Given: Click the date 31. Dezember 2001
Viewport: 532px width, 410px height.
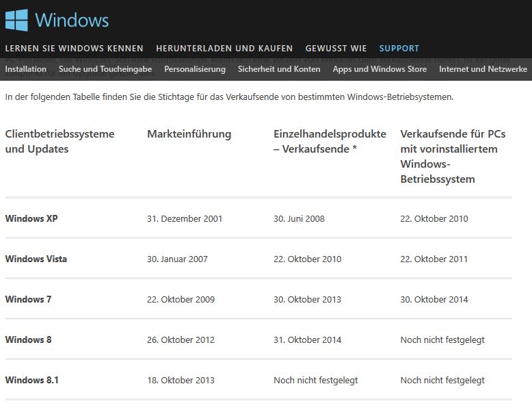Looking at the screenshot, I should [x=185, y=219].
